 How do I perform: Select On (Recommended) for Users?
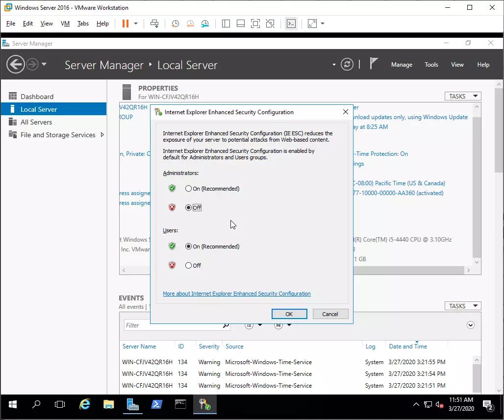(x=188, y=247)
